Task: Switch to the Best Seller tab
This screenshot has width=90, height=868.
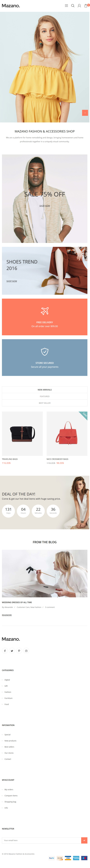Action: click(x=45, y=403)
